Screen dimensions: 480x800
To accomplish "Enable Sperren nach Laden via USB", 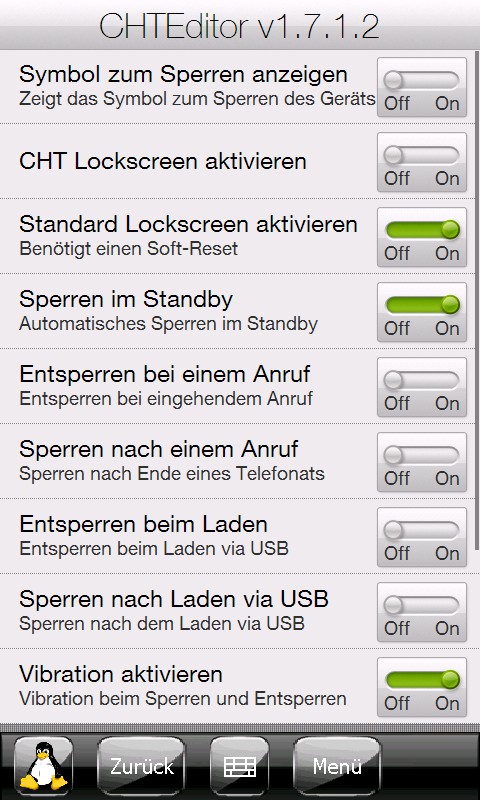I will click(422, 612).
